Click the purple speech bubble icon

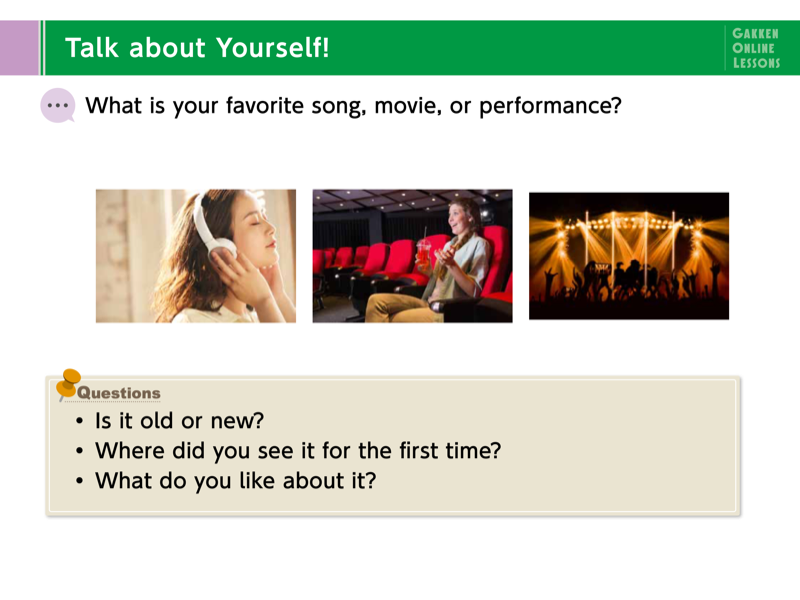pyautogui.click(x=58, y=106)
